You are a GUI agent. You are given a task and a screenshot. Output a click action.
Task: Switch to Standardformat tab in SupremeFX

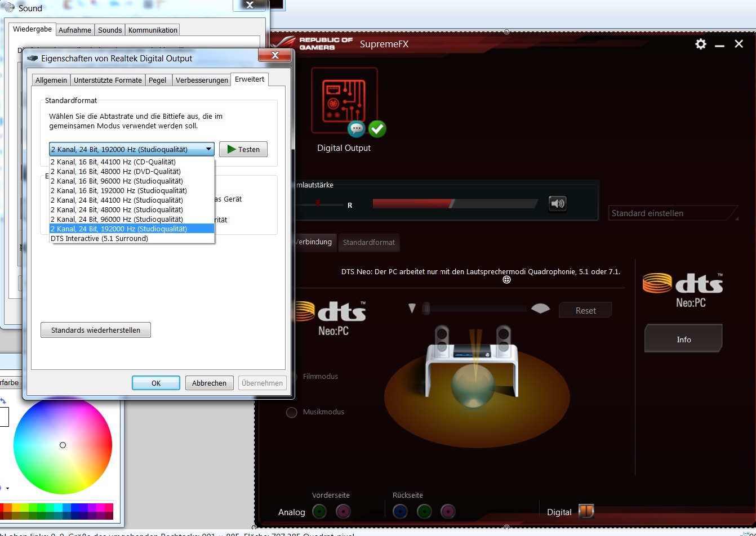point(369,243)
